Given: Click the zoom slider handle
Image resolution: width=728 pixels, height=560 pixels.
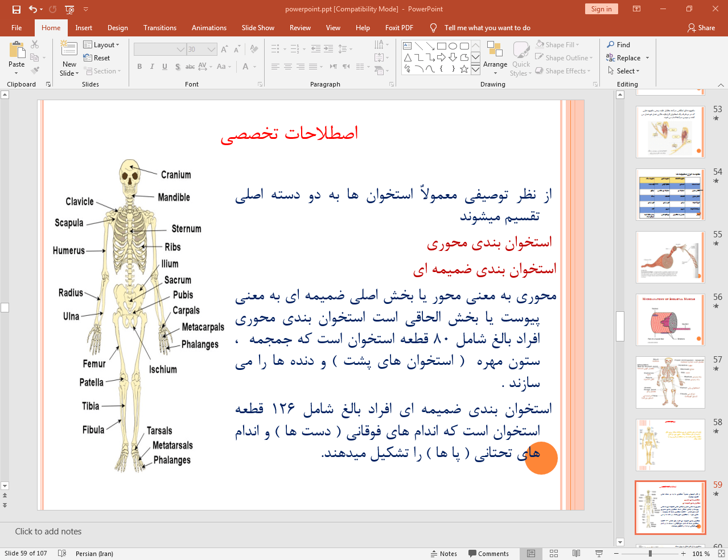Looking at the screenshot, I should (650, 554).
